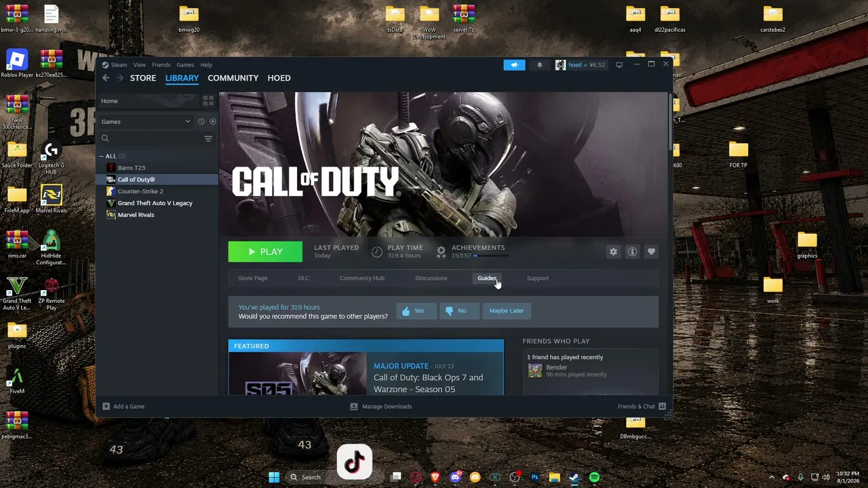The height and width of the screenshot is (488, 868).
Task: Show hidden system tray icons chevron
Action: click(x=772, y=477)
